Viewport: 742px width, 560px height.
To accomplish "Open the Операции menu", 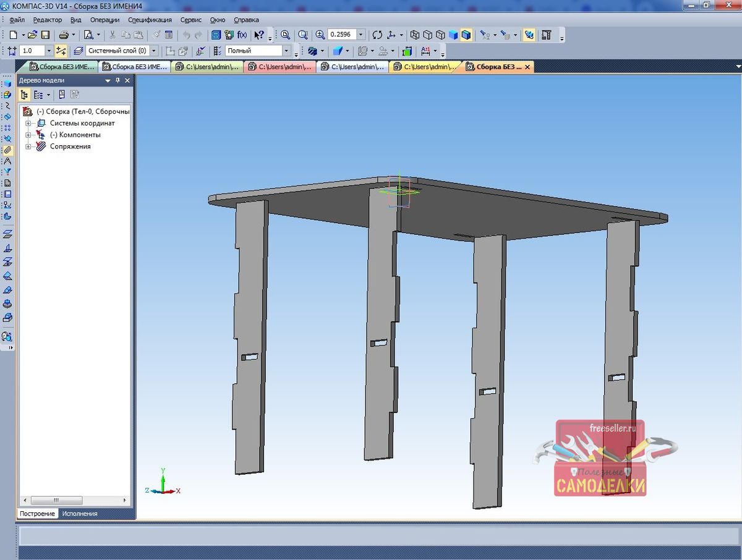I will 104,20.
